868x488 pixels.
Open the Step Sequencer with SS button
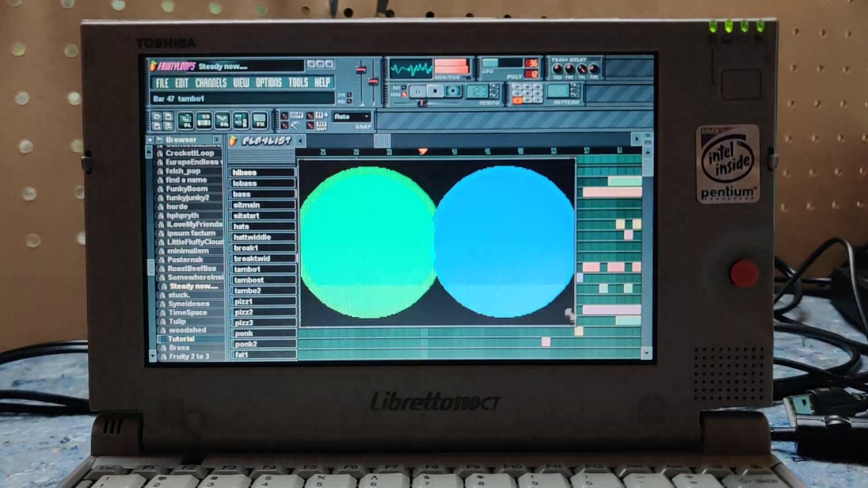point(204,121)
